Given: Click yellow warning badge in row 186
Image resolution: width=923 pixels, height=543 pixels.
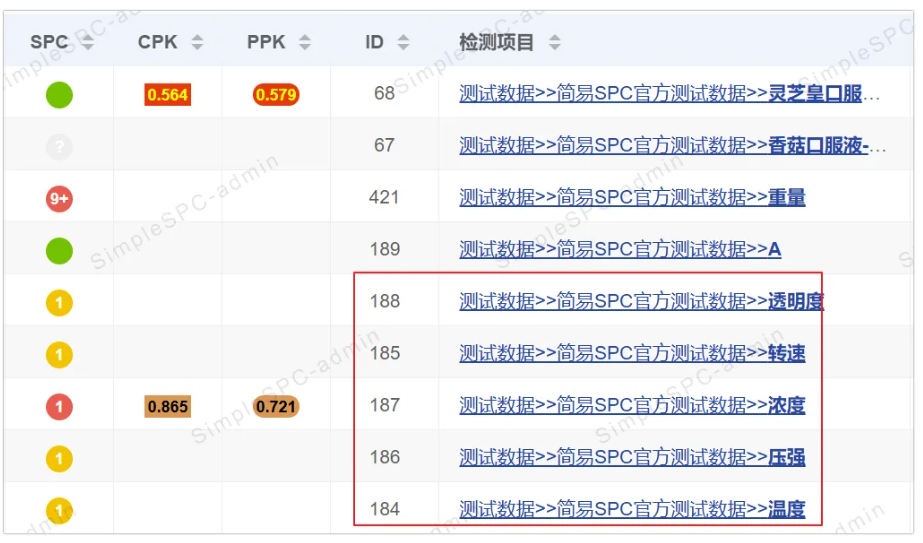Looking at the screenshot, I should point(59,458).
